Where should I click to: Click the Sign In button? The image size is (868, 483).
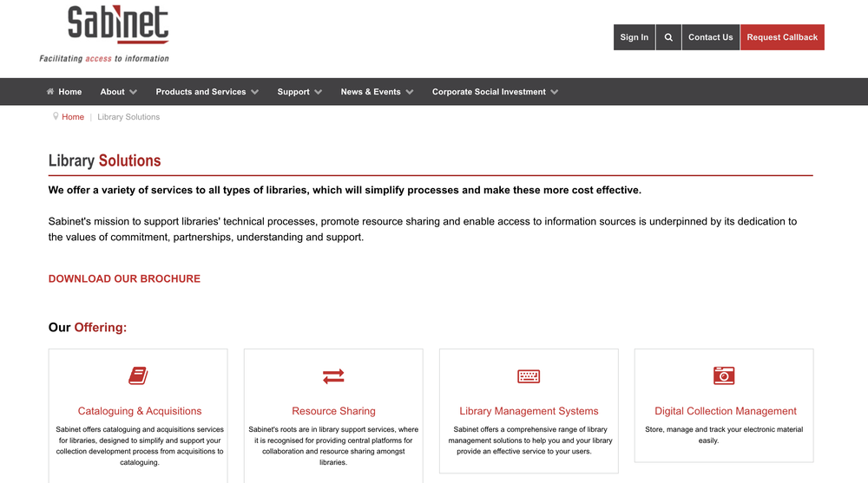coord(635,37)
